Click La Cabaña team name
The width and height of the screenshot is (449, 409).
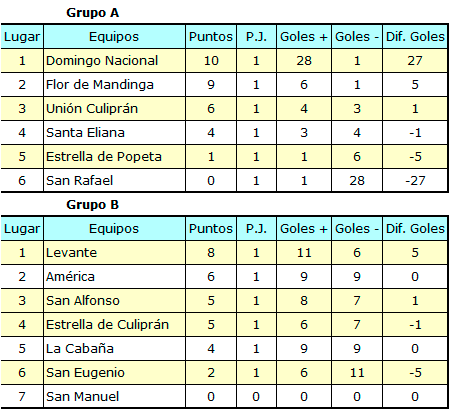[x=80, y=349]
